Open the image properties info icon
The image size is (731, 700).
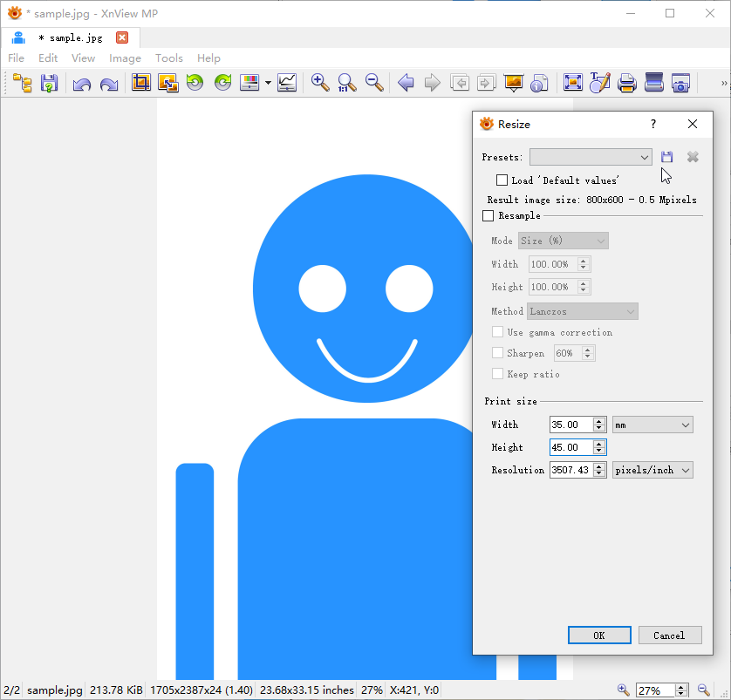tap(539, 83)
